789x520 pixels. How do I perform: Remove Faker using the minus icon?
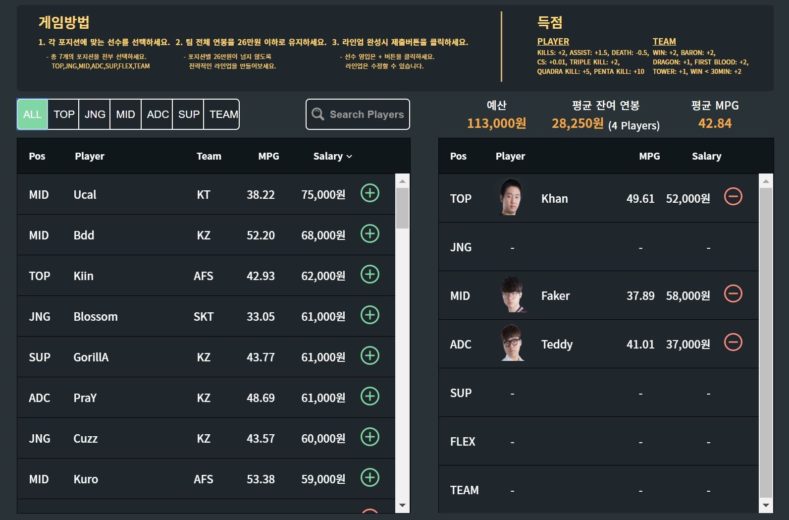(x=733, y=294)
